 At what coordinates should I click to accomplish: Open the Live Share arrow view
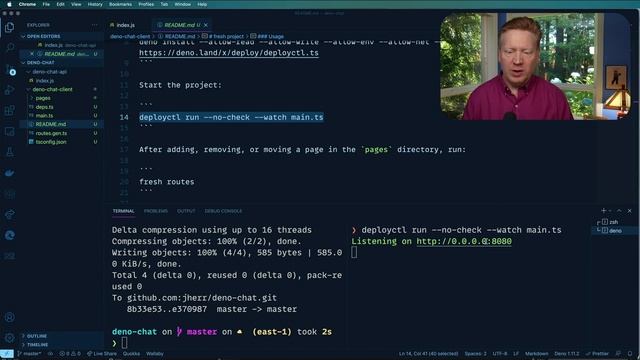tap(9, 215)
